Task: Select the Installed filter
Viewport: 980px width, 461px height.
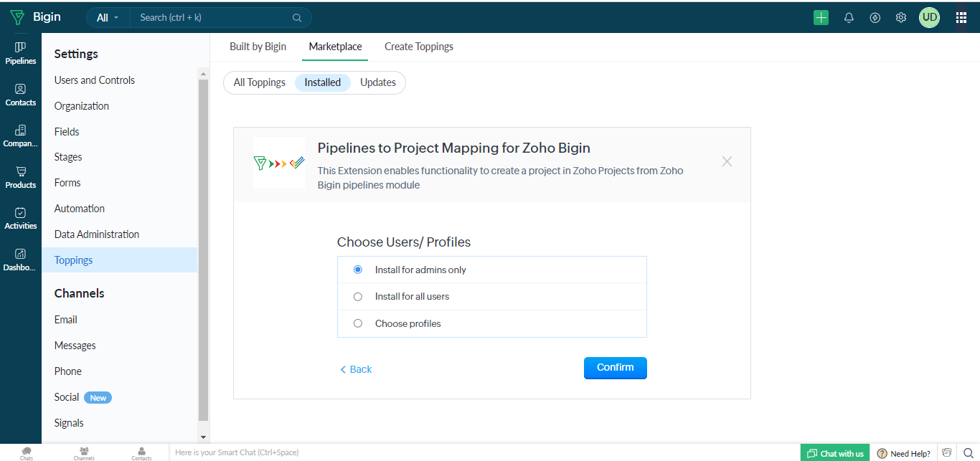Action: [323, 82]
